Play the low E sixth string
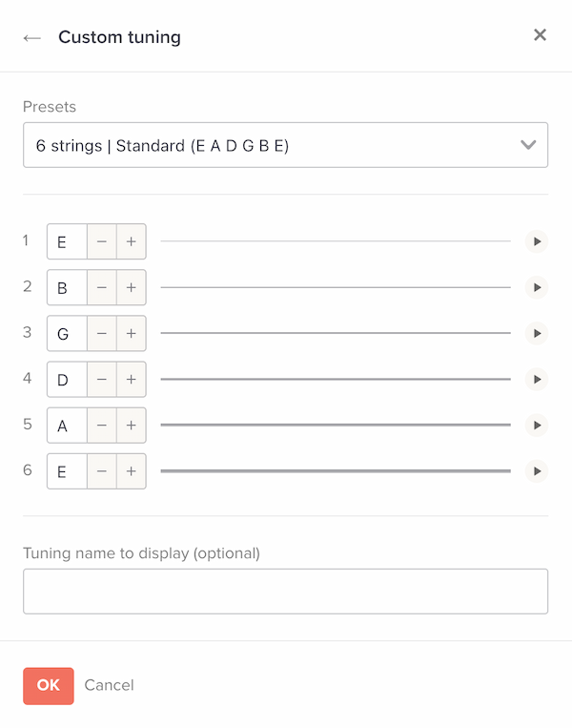 point(537,470)
